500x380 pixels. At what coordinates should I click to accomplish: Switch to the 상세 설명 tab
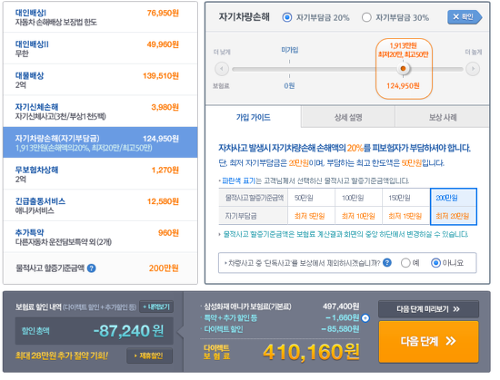pos(348,117)
